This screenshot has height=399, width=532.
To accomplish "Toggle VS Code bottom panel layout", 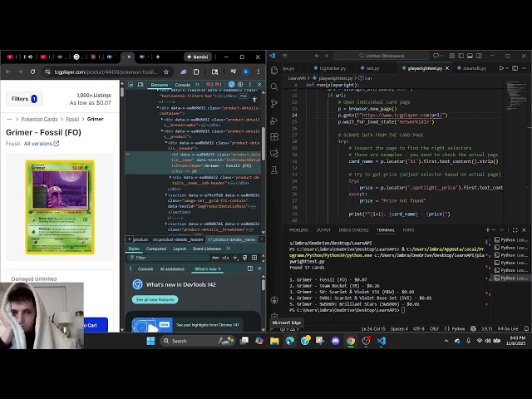I will (x=470, y=56).
